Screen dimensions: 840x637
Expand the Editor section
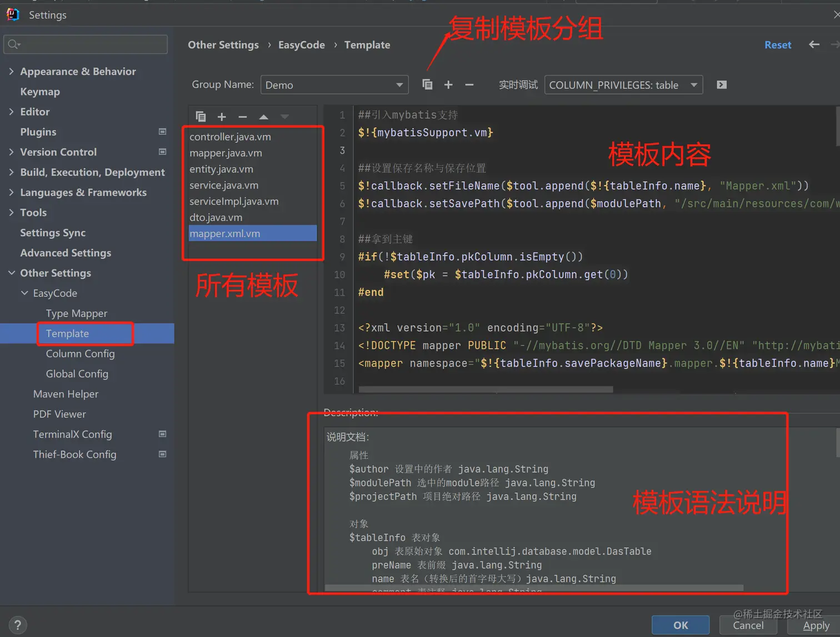11,112
